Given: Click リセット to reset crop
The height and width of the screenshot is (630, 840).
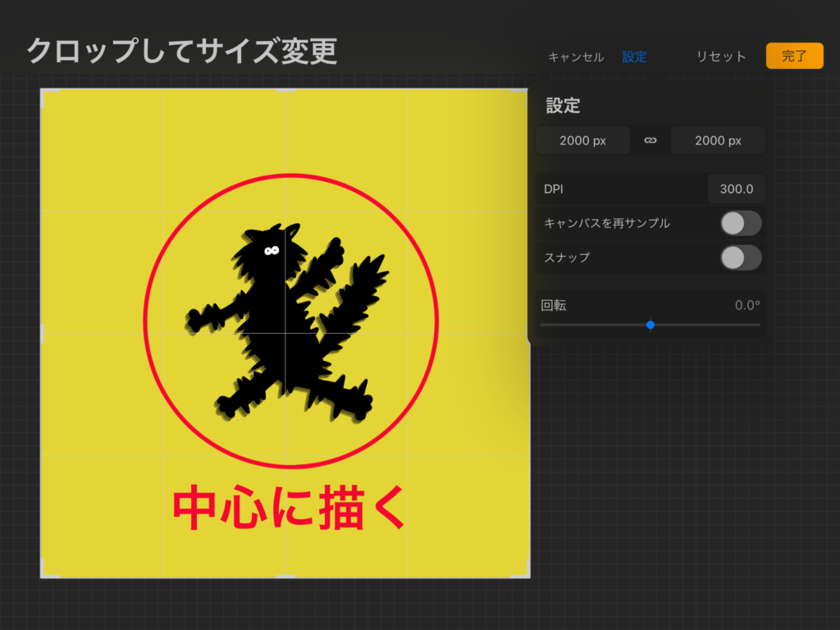Looking at the screenshot, I should 720,57.
